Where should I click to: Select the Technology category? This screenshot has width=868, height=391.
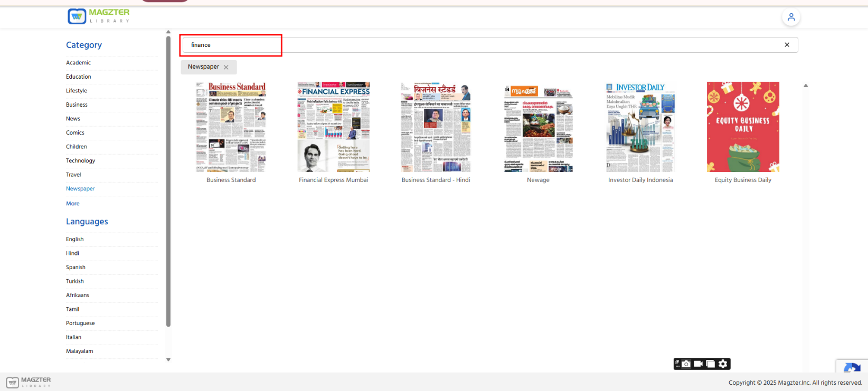click(x=80, y=161)
